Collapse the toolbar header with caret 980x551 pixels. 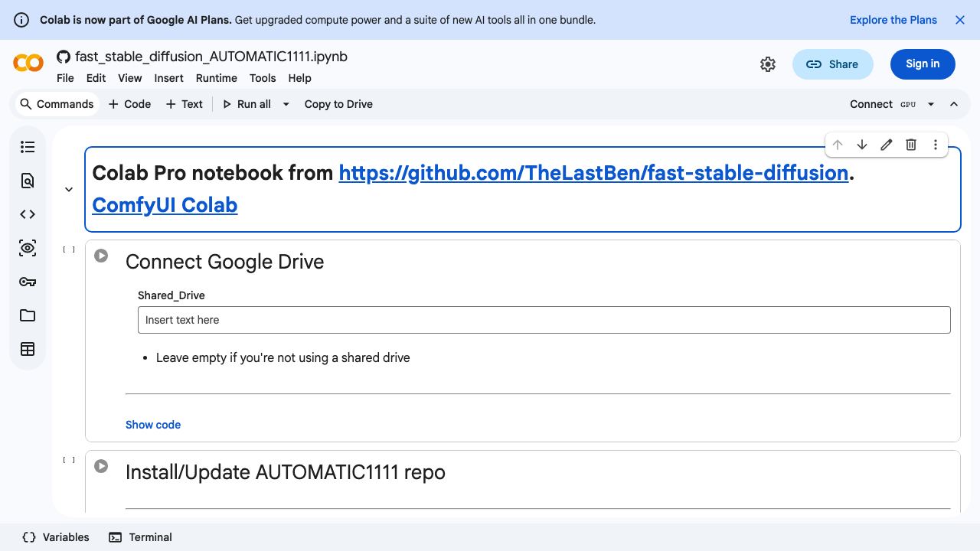point(954,104)
